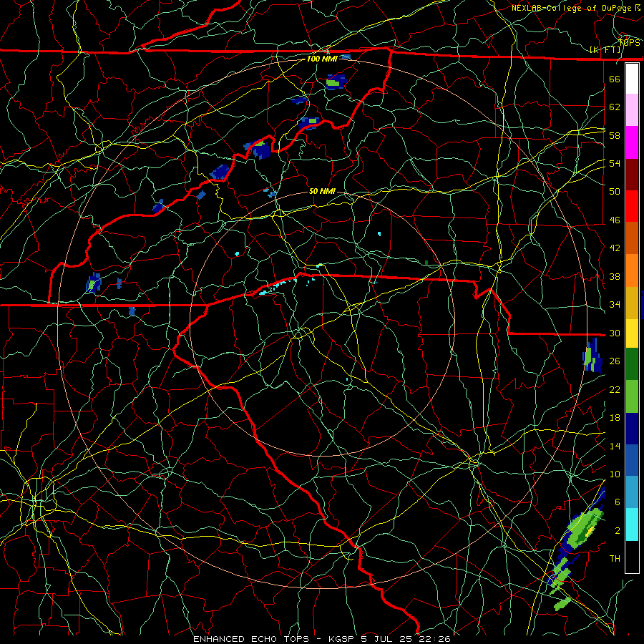Click the light green legend swatch
644x644 pixels.
coord(632,396)
